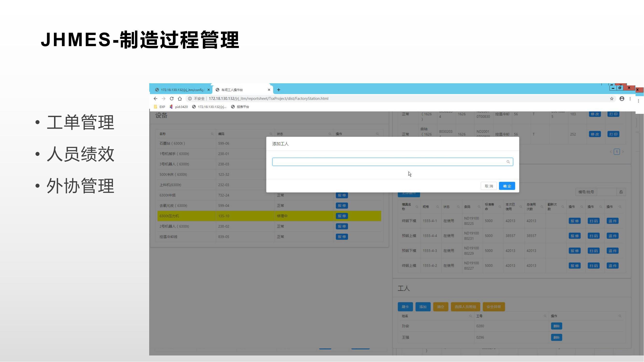The width and height of the screenshot is (644, 362).
Task: Go to next page pagination arrow
Action: (x=623, y=152)
